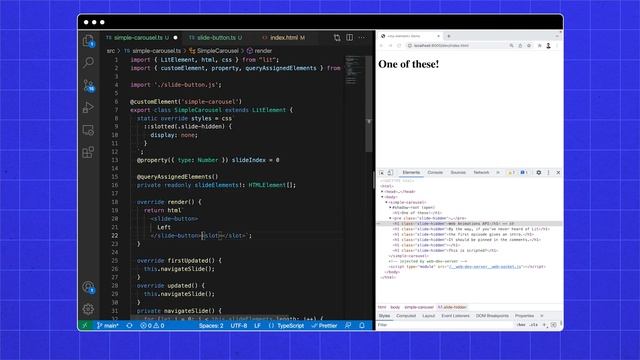Select the Sources tab in DevTools
Viewport: 640px width, 360px height.
tap(458, 173)
